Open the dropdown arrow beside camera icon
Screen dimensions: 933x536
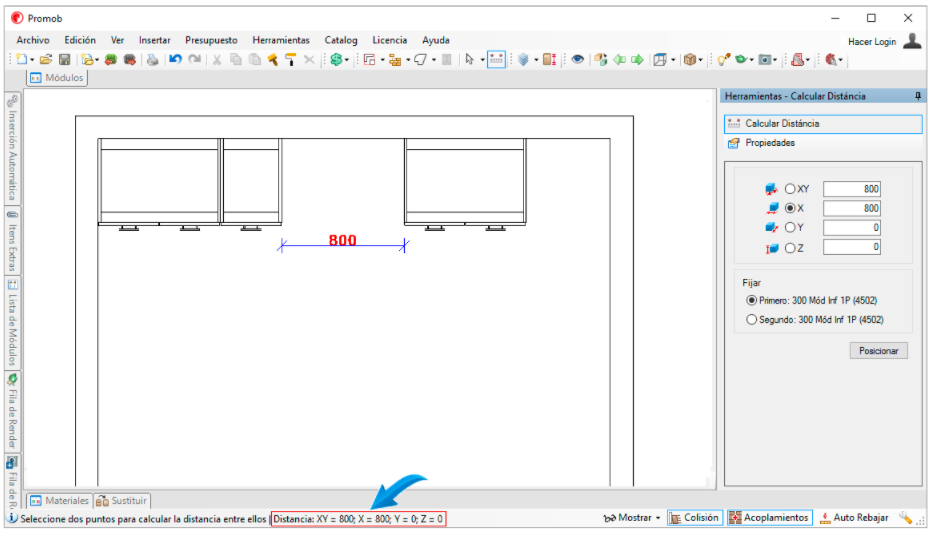click(x=775, y=60)
